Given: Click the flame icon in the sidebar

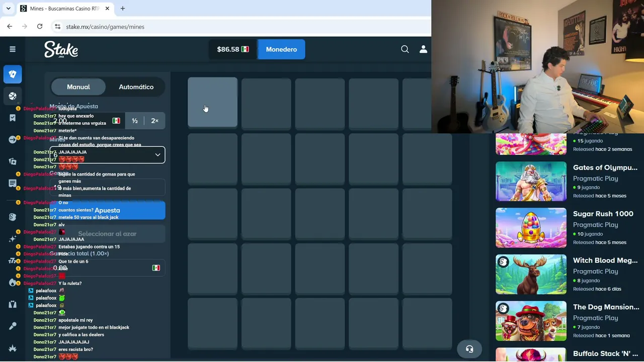Looking at the screenshot, I should (13, 282).
